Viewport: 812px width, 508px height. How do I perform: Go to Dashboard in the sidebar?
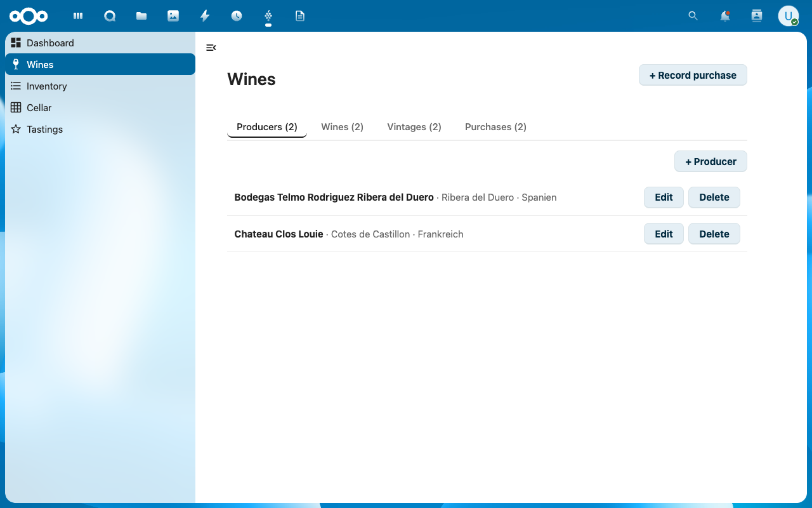[100, 43]
